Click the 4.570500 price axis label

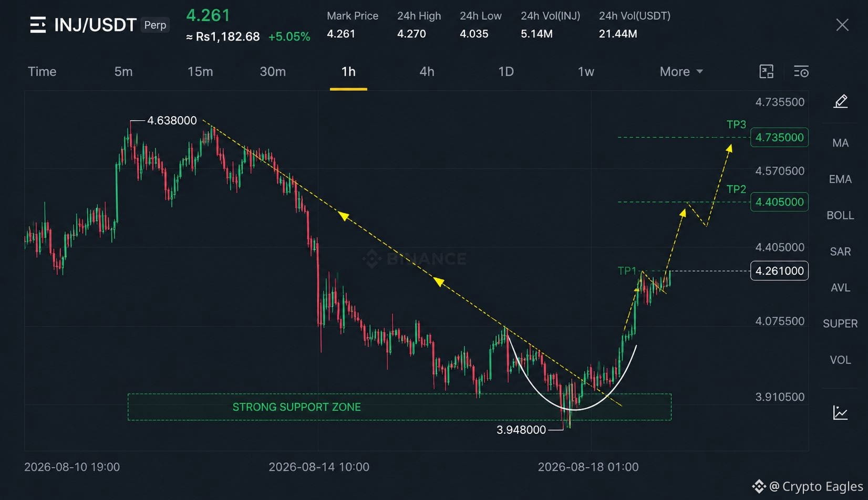(x=780, y=171)
